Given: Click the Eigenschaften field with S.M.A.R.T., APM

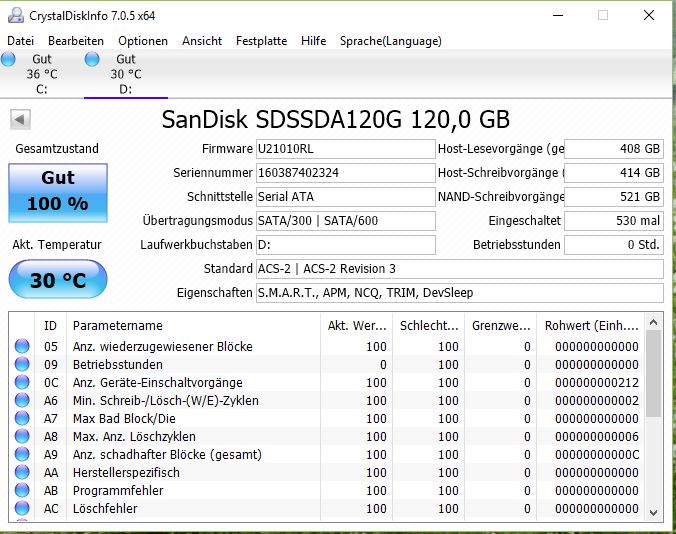Looking at the screenshot, I should click(460, 293).
